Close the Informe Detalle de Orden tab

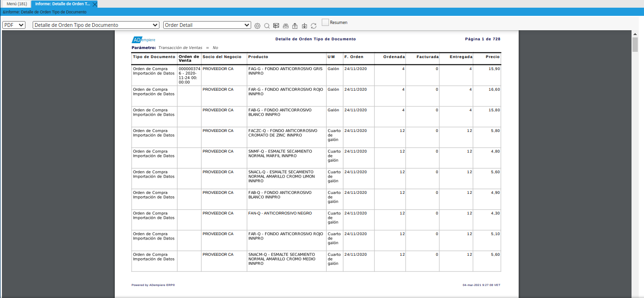(x=95, y=4)
